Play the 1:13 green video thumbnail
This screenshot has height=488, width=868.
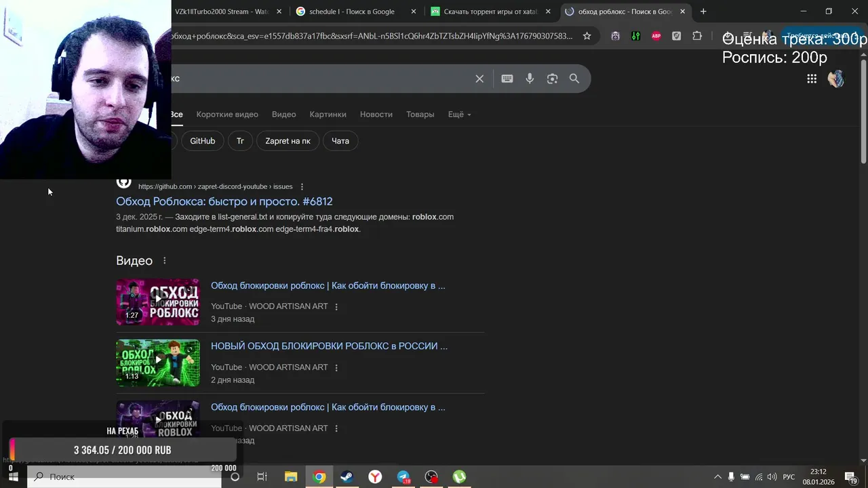pyautogui.click(x=158, y=363)
